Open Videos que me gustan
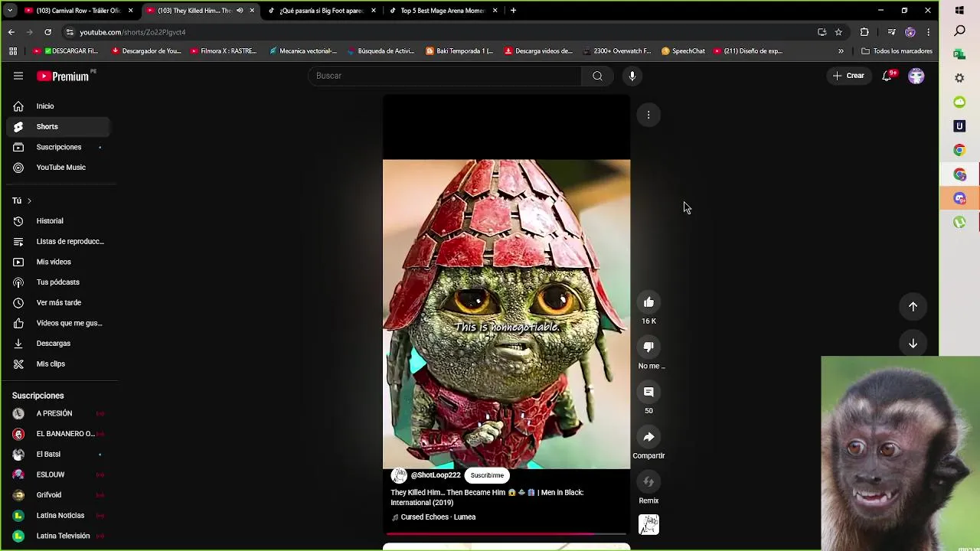 (x=59, y=323)
